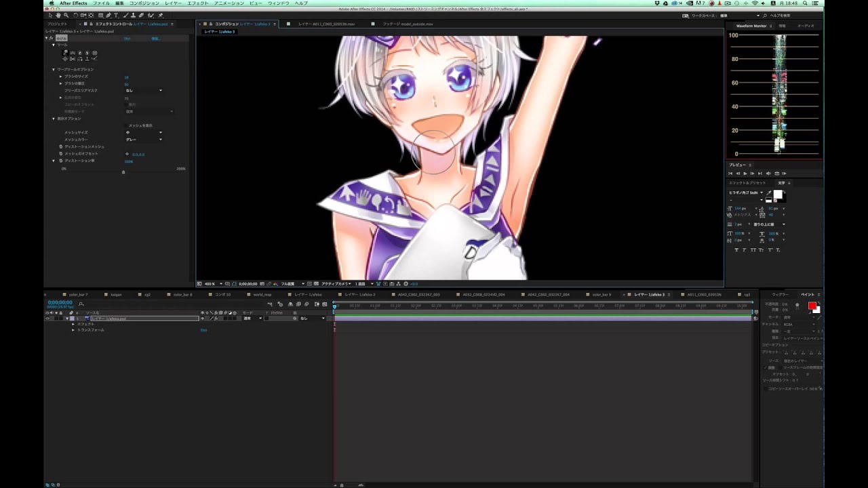
Task: Choose the Clone tool in Liquify
Action: coord(87,59)
